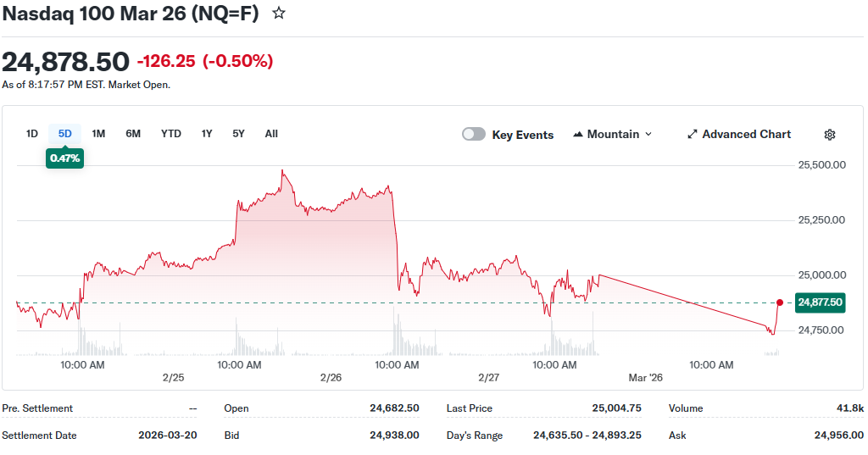Click the 24,878.50 current price
Viewport: 868px width, 455px height.
coord(65,62)
